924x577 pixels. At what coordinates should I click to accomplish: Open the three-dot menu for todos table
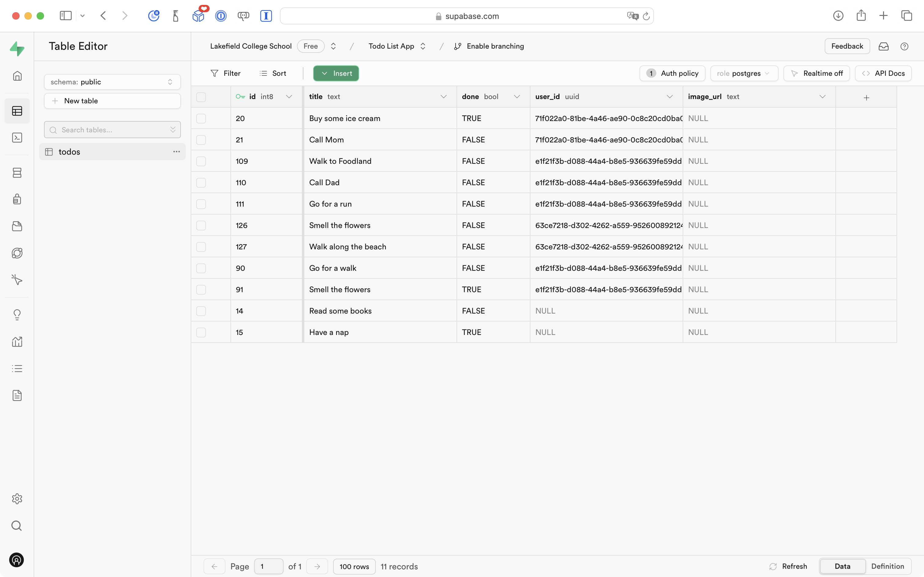coord(176,152)
